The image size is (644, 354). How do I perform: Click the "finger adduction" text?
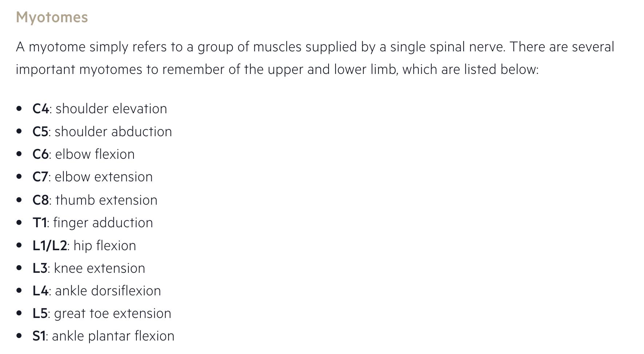click(x=103, y=223)
